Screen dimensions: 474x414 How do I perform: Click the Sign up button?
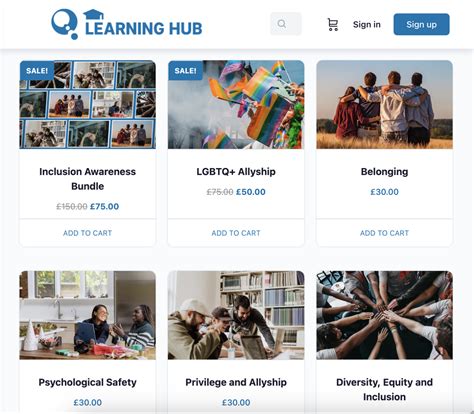click(x=421, y=24)
